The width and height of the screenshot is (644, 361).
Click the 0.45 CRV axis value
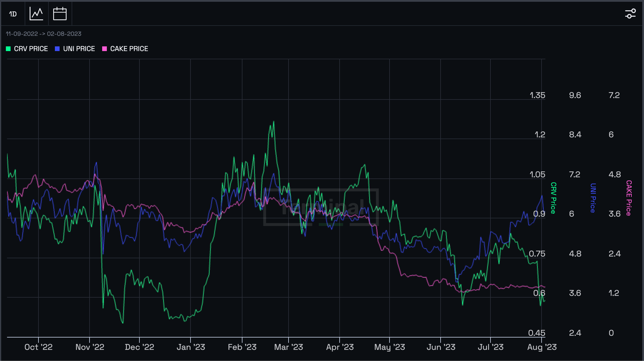[x=537, y=333]
